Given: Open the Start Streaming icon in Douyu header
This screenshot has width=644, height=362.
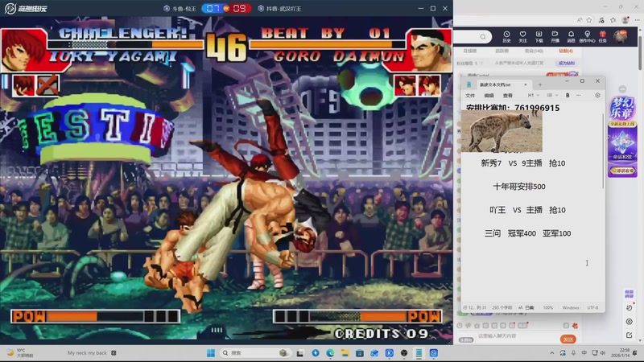Looking at the screenshot, I should tap(555, 36).
